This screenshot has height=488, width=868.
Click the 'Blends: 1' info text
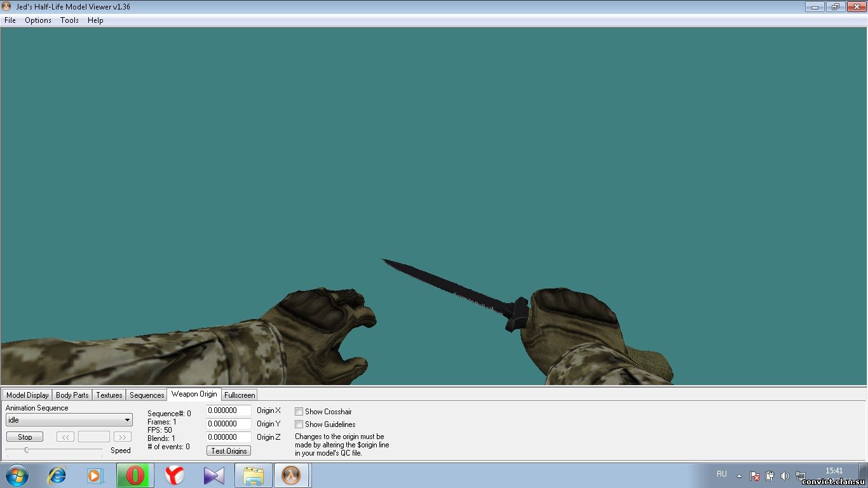point(161,438)
